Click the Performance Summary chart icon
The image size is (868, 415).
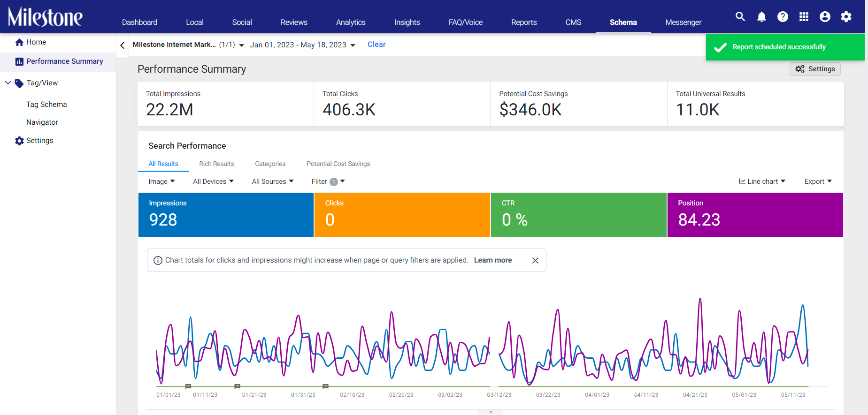tap(19, 61)
